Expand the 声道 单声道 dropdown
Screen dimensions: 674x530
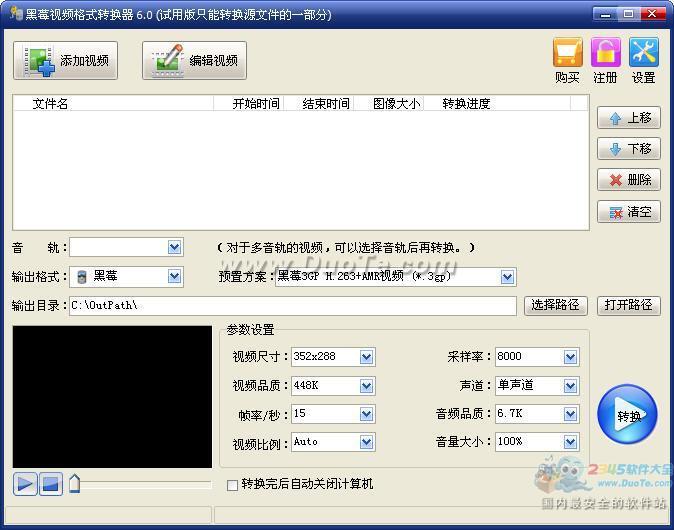570,386
